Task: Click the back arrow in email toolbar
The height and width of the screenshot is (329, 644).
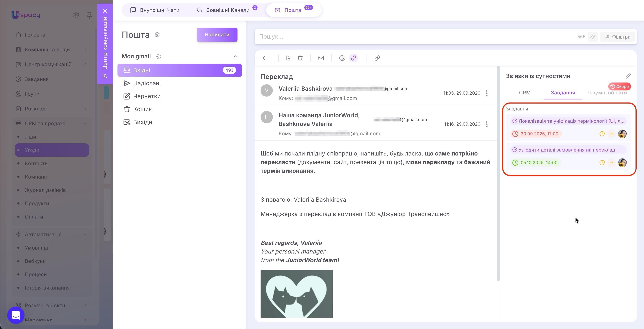Action: (265, 58)
